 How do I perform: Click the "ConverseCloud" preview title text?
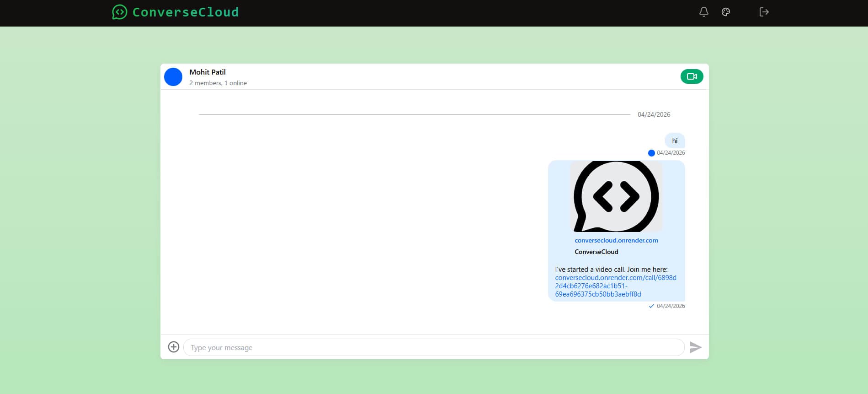596,252
